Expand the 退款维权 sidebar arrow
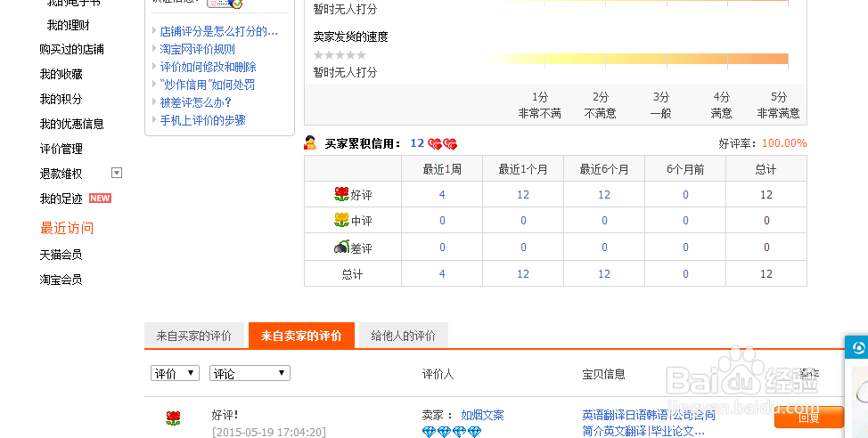 pos(117,173)
